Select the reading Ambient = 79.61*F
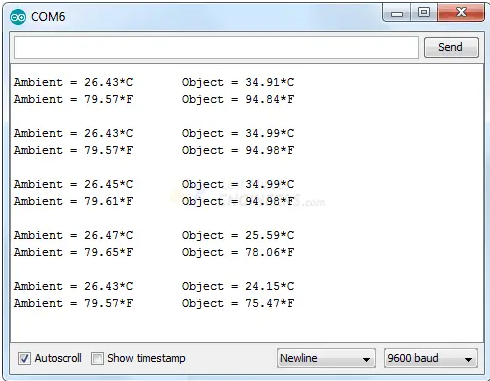The height and width of the screenshot is (381, 490). pyautogui.click(x=73, y=201)
